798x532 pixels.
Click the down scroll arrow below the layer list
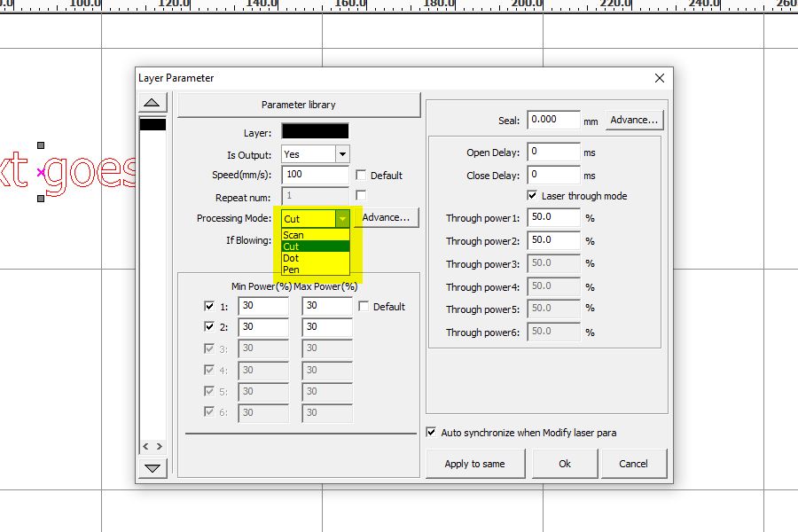pyautogui.click(x=152, y=469)
